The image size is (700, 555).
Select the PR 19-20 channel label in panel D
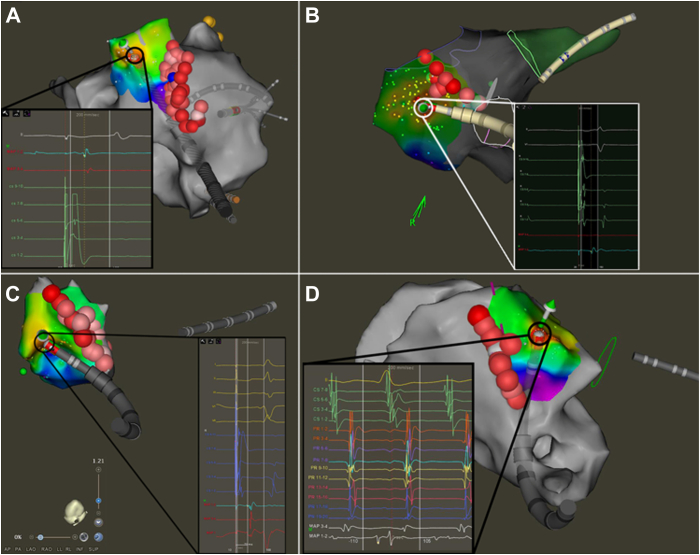pyautogui.click(x=318, y=516)
